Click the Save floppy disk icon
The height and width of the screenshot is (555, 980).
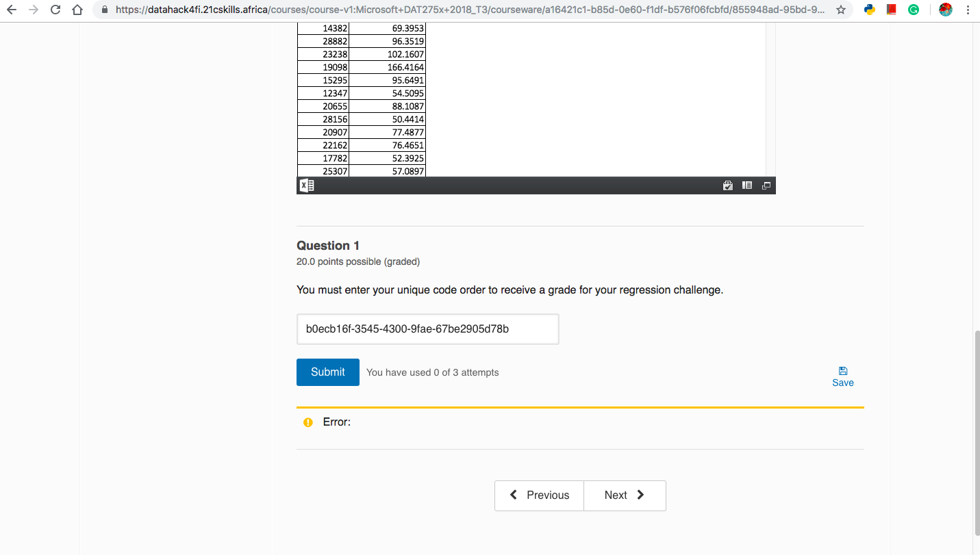point(843,371)
